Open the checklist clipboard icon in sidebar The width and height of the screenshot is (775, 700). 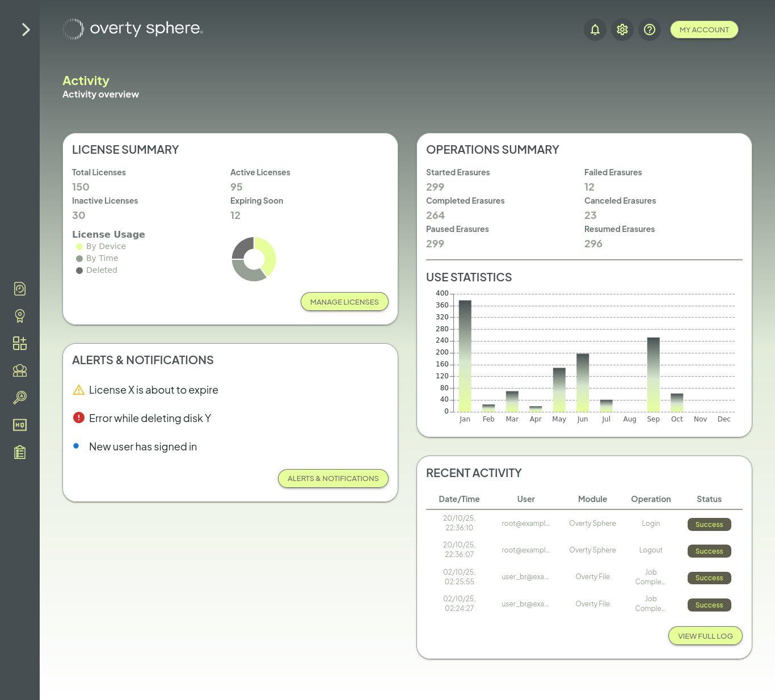[19, 452]
